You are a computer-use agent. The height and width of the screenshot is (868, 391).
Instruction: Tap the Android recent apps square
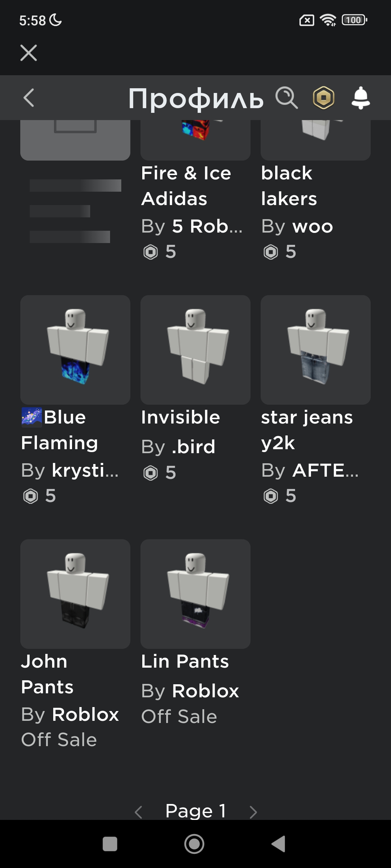click(x=110, y=844)
